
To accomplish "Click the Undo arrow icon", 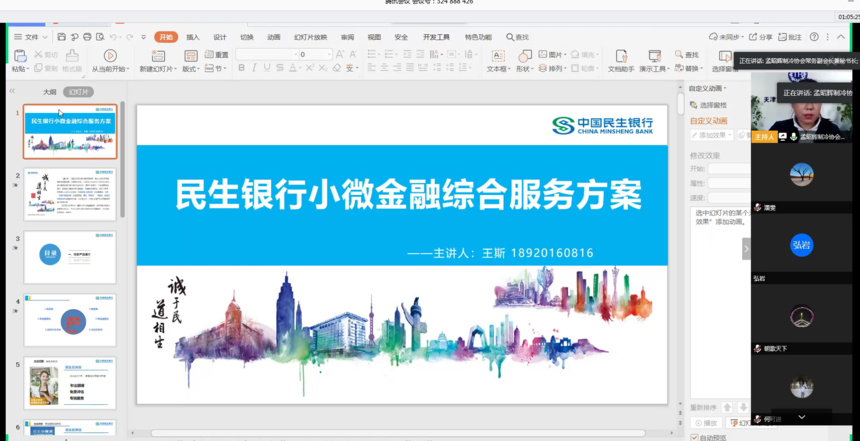I will tap(113, 37).
